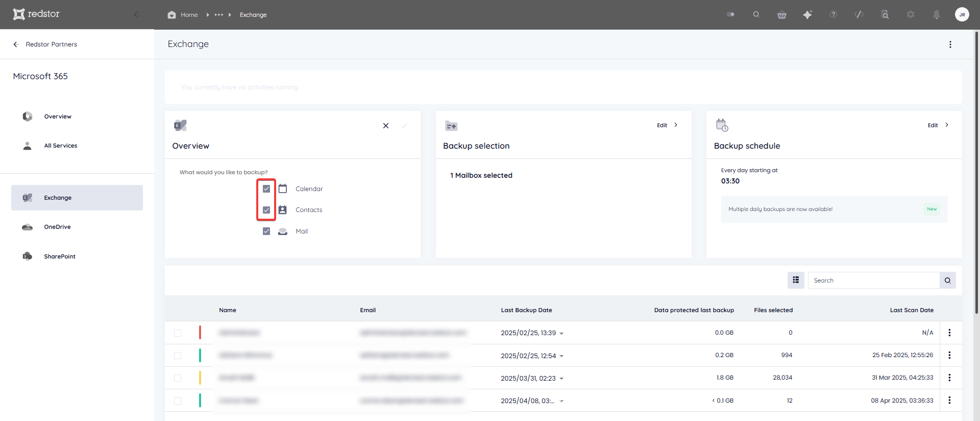Expand the 2025/02/25, 13:39 backup date dropdown
Viewport: 980px width, 421px height.
point(561,334)
